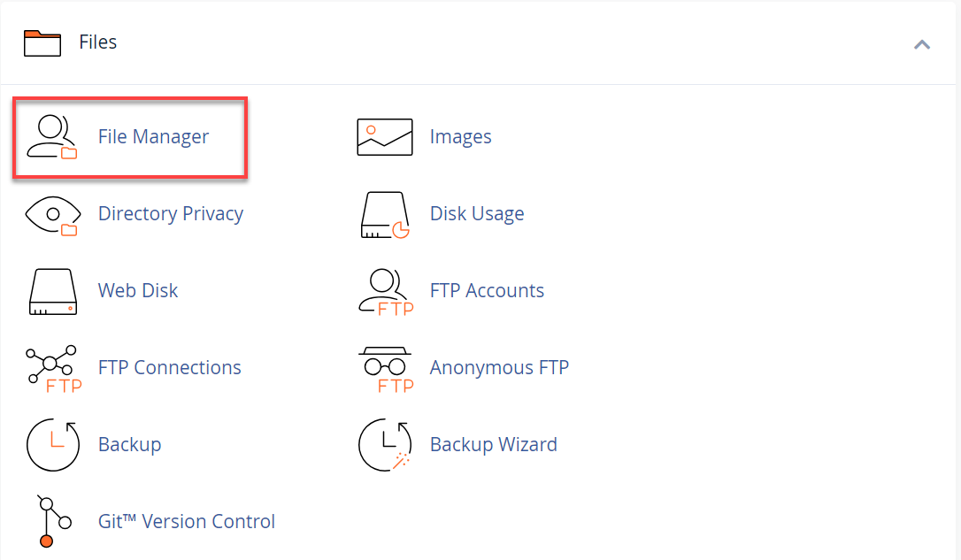Click the Anonymous FTP glasses icon
Image resolution: width=961 pixels, height=560 pixels.
coord(386,370)
